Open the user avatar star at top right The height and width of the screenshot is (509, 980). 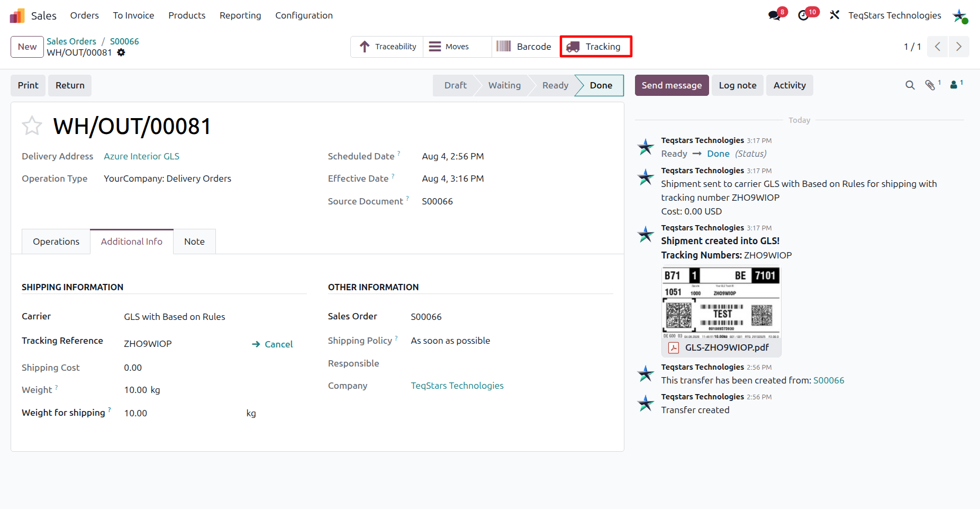click(x=960, y=16)
